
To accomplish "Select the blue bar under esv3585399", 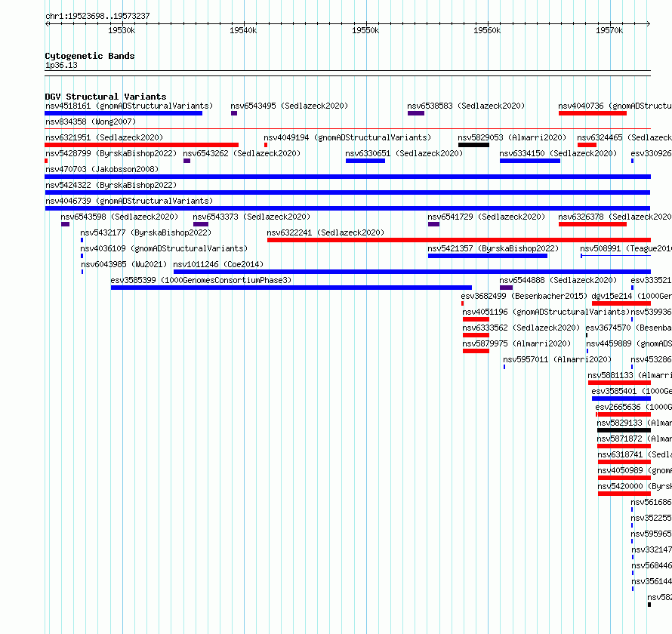I will coord(291,288).
